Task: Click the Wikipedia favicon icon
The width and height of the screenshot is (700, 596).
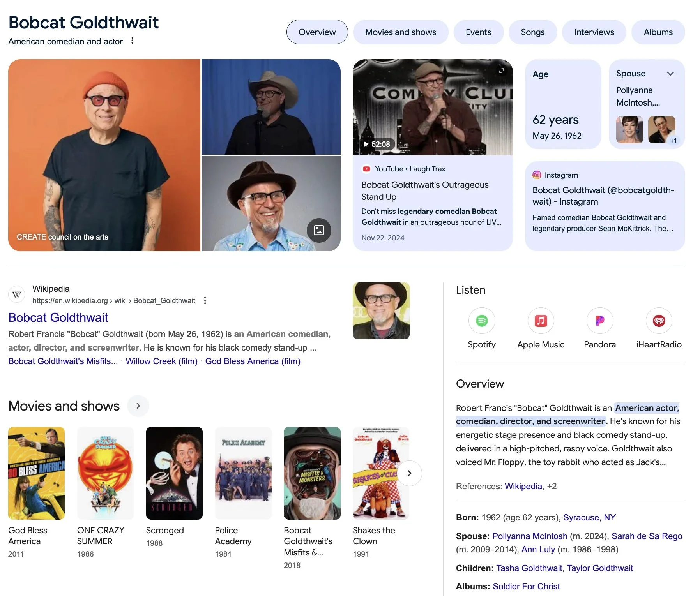Action: (16, 295)
